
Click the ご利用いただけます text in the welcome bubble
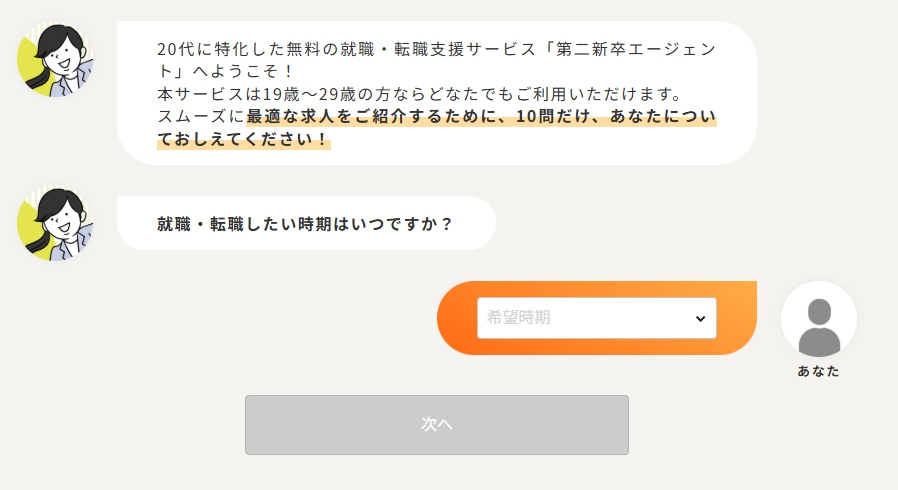(x=596, y=94)
